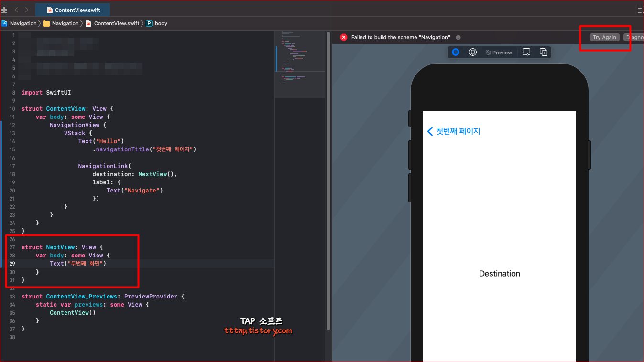Click the red build error icon

343,37
